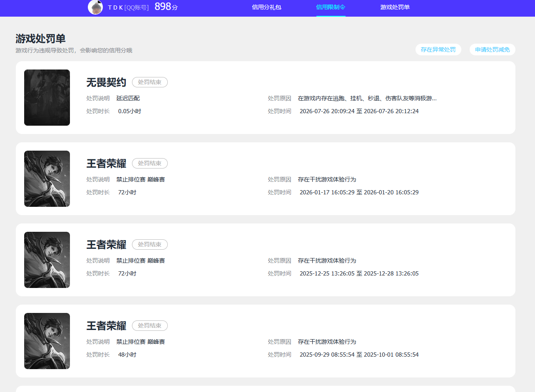Click the 处罚结束 badge beside 无畏契约
This screenshot has width=535, height=392.
pyautogui.click(x=150, y=82)
